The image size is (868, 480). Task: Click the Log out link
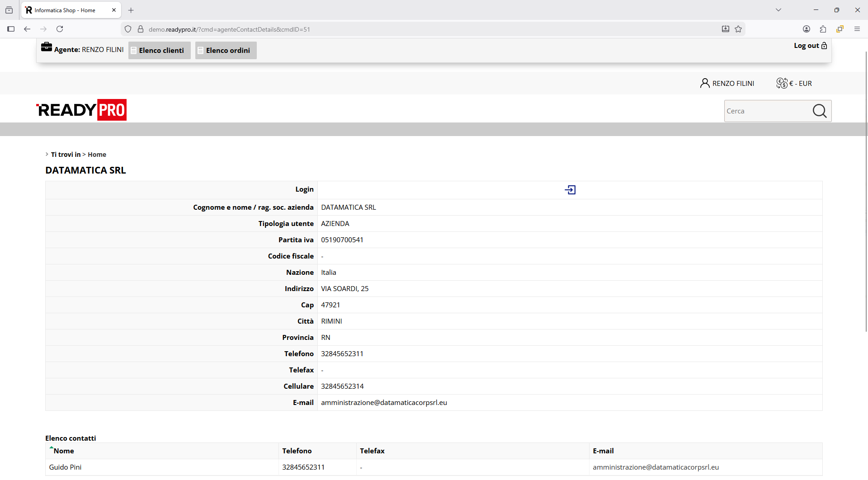tap(807, 46)
